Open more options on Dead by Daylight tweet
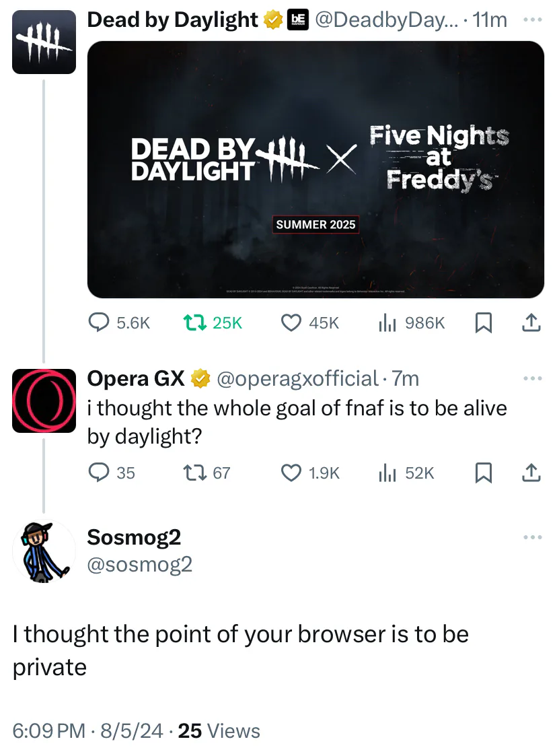 (x=532, y=20)
